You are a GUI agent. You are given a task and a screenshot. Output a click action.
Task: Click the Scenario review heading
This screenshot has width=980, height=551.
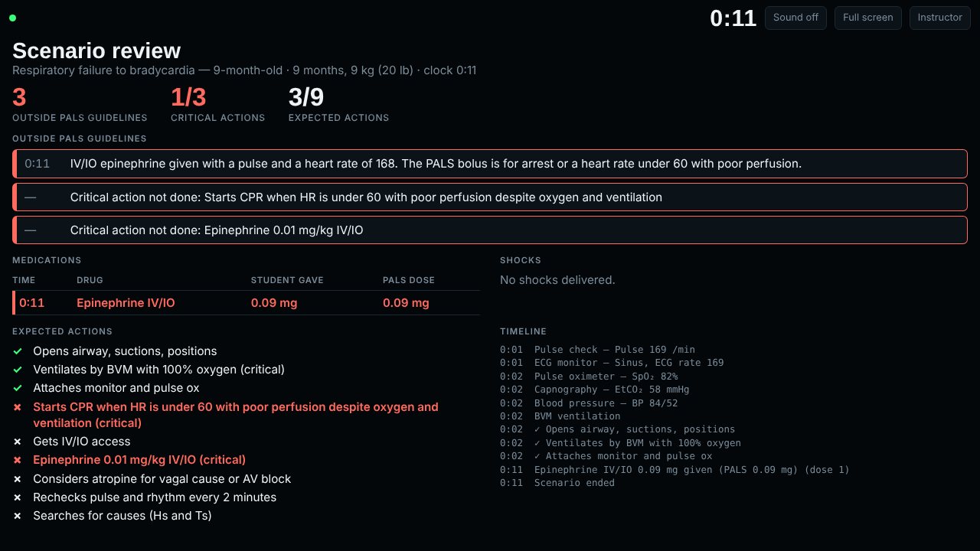[x=96, y=51]
